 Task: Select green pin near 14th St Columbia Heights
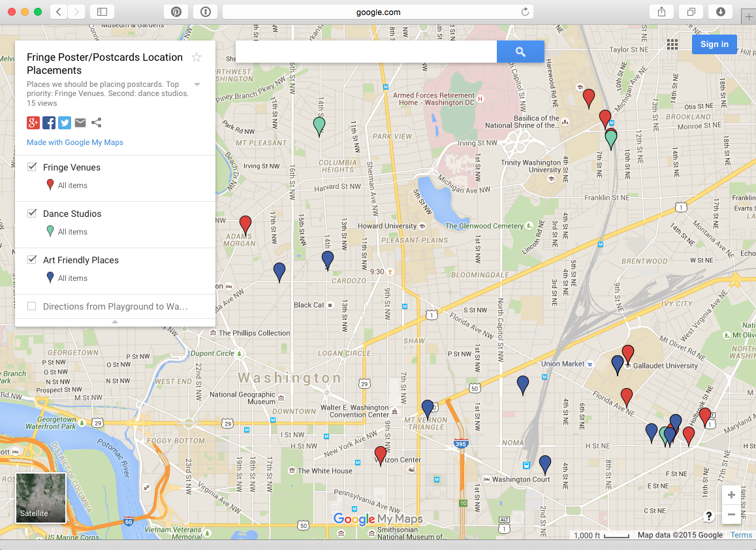[x=319, y=125]
